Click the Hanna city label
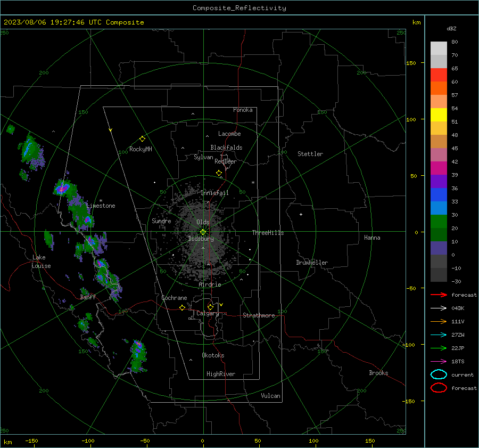This screenshot has width=479, height=448. 372,238
